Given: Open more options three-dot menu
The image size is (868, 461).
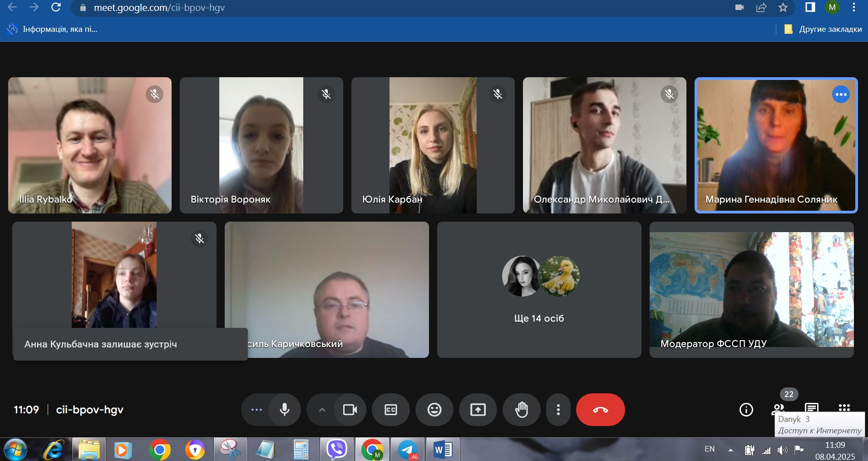Looking at the screenshot, I should (x=558, y=410).
